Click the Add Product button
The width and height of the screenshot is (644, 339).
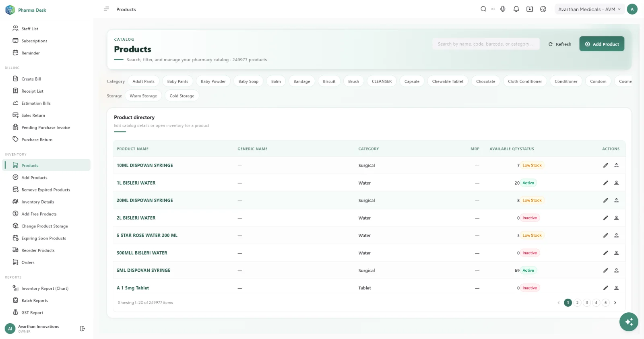pyautogui.click(x=602, y=44)
